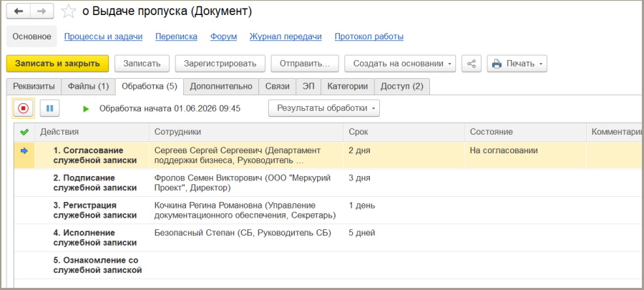Stop processing with the red stop button
Image resolution: width=644 pixels, height=290 pixels.
24,108
